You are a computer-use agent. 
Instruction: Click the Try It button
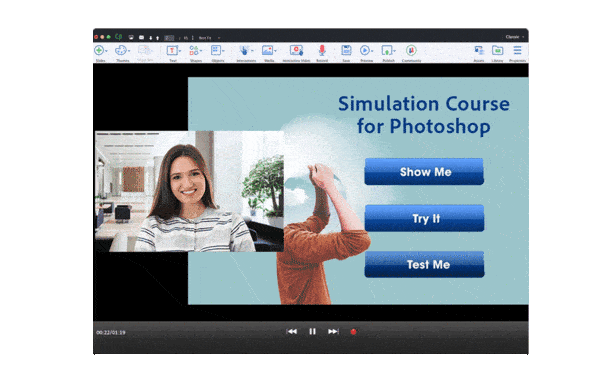[x=424, y=218]
